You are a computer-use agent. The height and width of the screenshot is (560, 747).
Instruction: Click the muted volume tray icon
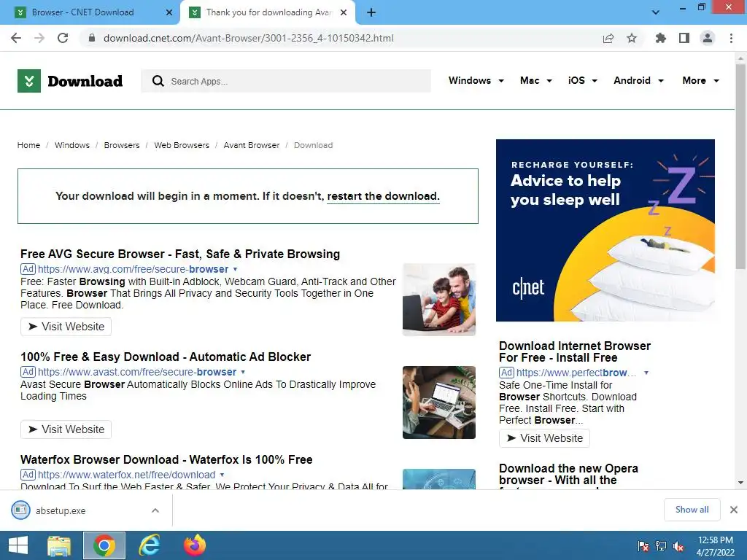(x=678, y=546)
